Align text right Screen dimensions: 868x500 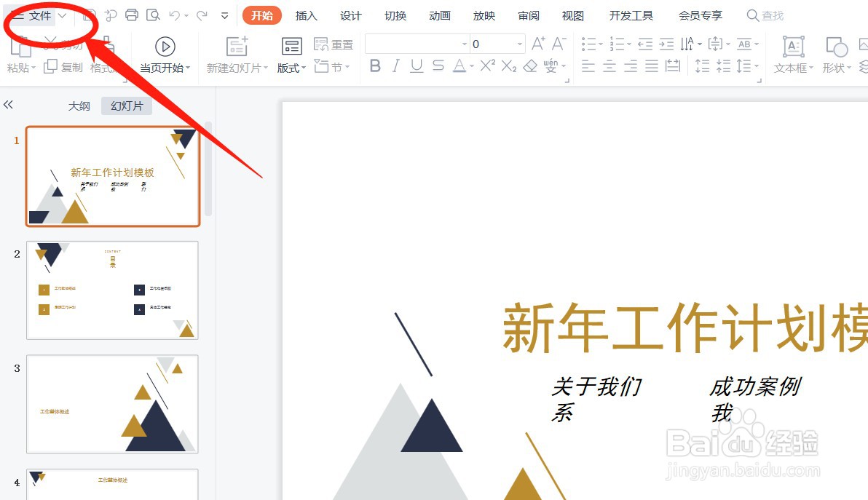[x=631, y=66]
